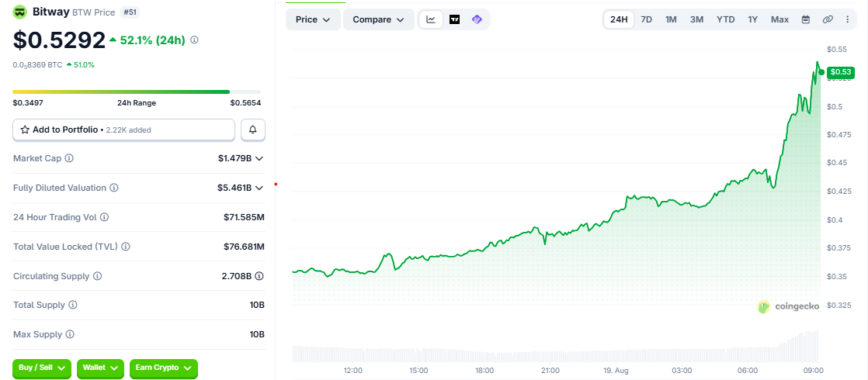
Task: Select the 24H time range tab
Action: coord(618,19)
